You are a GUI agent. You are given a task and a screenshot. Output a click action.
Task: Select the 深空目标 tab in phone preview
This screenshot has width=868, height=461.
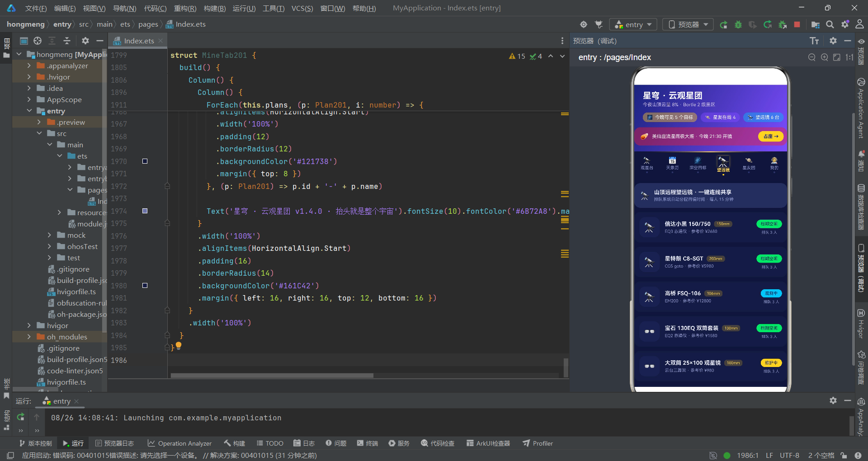698,164
